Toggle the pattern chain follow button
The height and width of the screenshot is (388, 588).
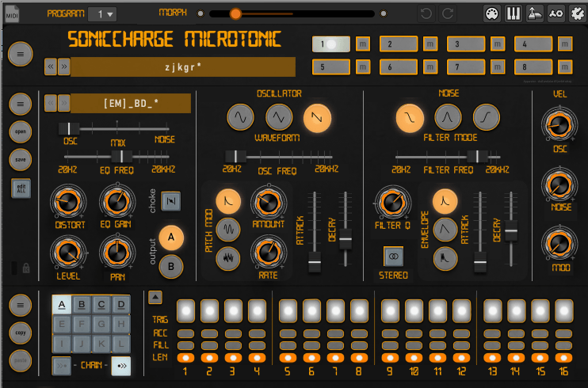[121, 366]
